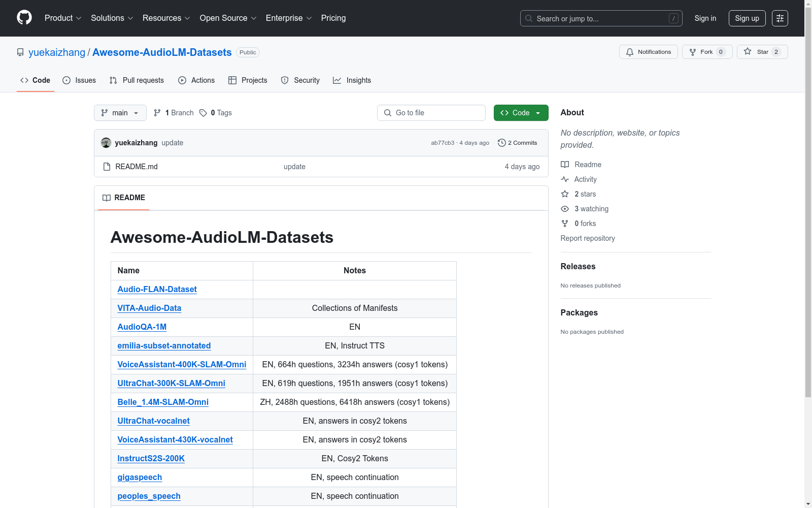The width and height of the screenshot is (812, 508).
Task: Click the GitHub logo icon
Action: click(x=24, y=18)
